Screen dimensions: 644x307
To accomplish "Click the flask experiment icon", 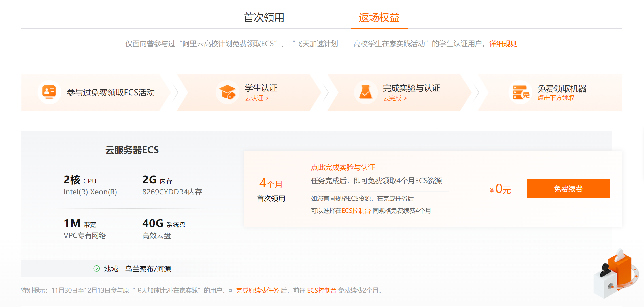I will coord(365,92).
